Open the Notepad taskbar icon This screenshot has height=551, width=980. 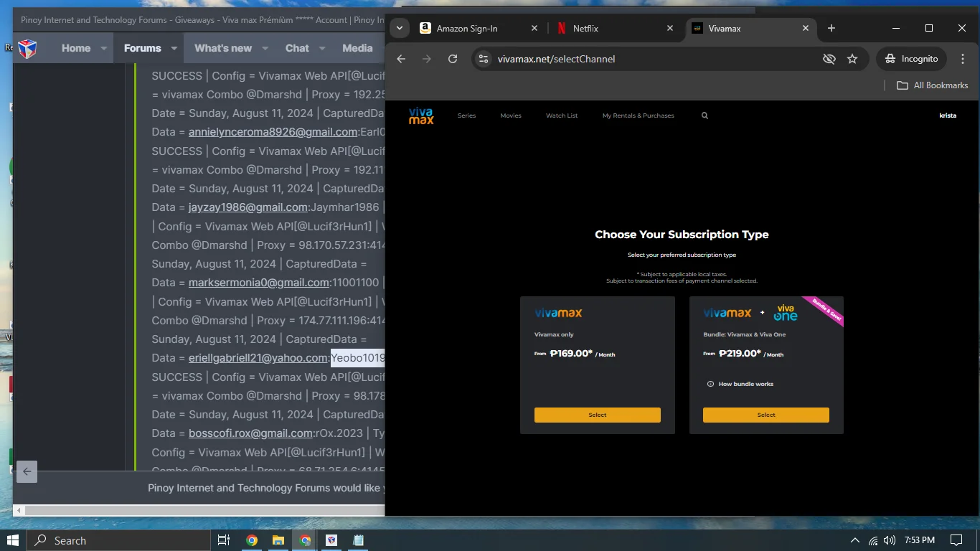[358, 540]
